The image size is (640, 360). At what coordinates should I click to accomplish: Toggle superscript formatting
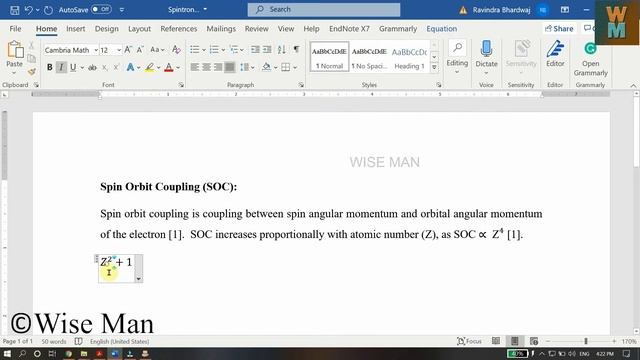pyautogui.click(x=116, y=67)
